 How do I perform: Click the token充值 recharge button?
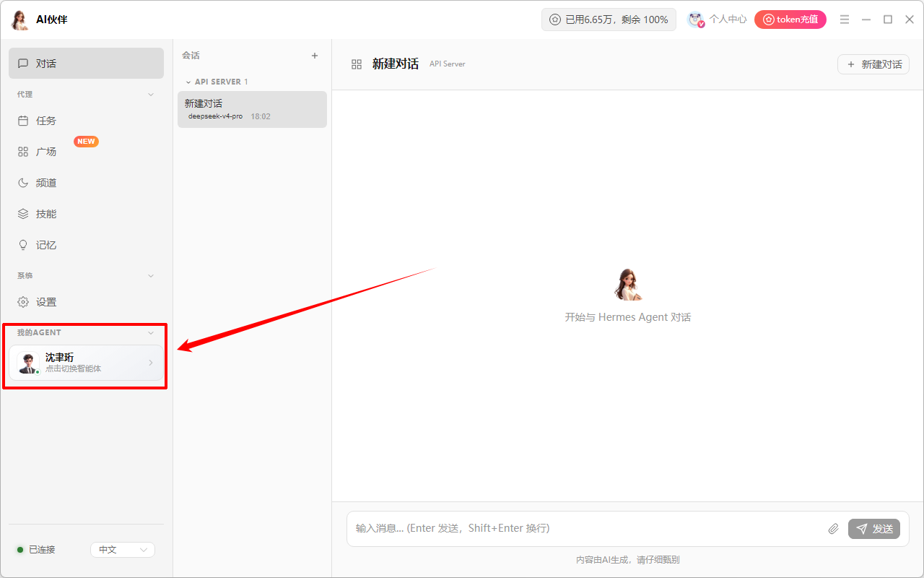pyautogui.click(x=790, y=20)
